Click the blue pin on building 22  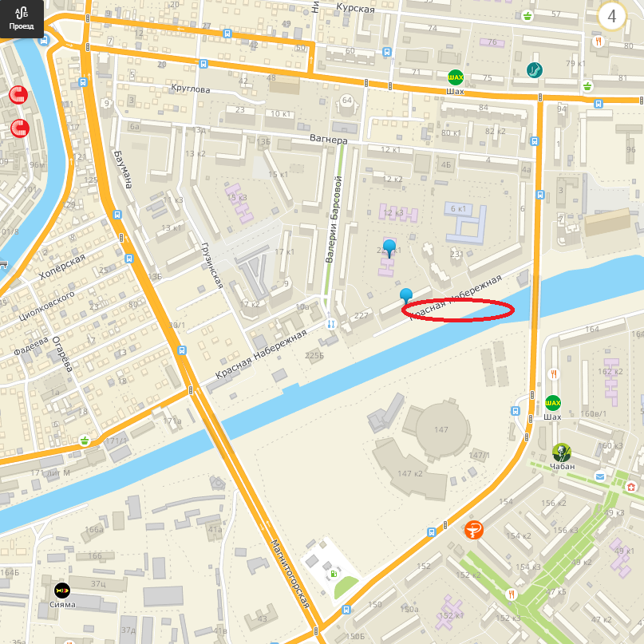(x=389, y=248)
